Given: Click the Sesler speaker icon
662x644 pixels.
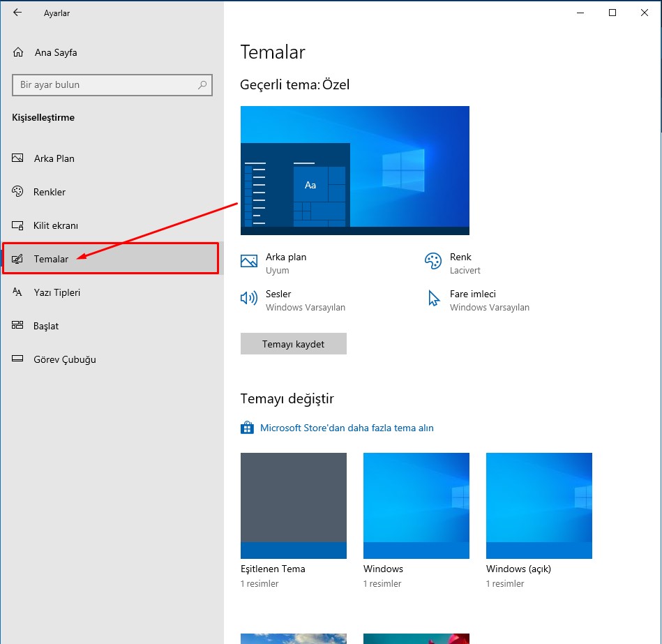Looking at the screenshot, I should click(x=249, y=298).
